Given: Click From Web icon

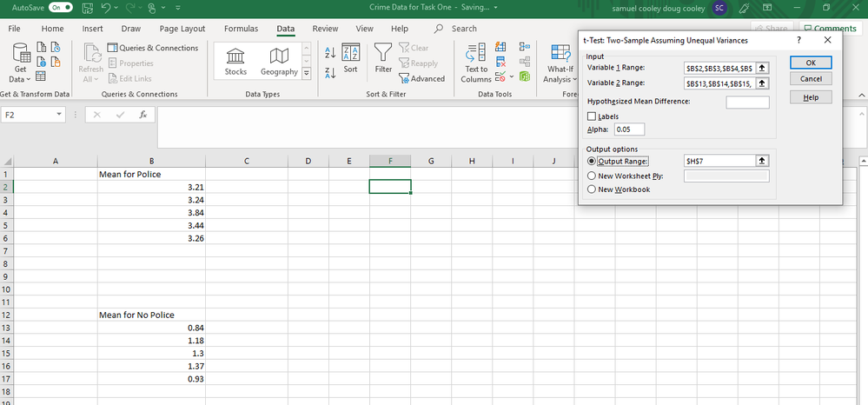Looking at the screenshot, I should (x=41, y=62).
